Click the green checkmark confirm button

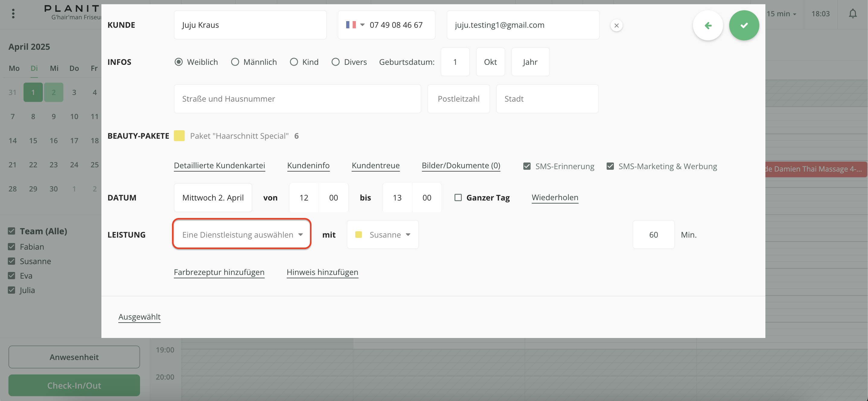coord(744,25)
